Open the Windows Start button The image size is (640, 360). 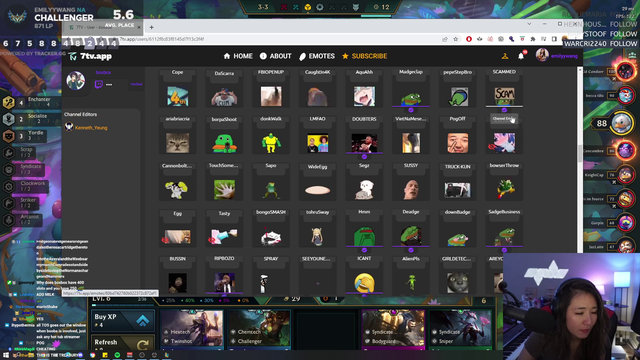pyautogui.click(x=6, y=356)
